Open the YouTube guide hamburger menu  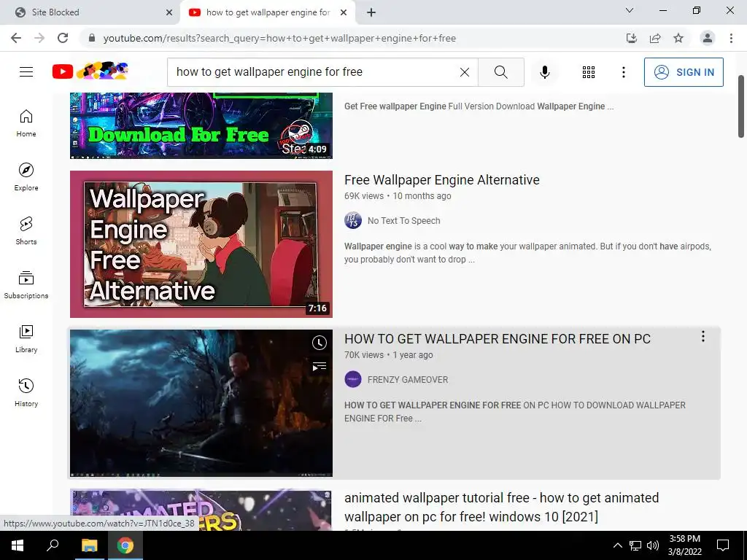pyautogui.click(x=26, y=72)
